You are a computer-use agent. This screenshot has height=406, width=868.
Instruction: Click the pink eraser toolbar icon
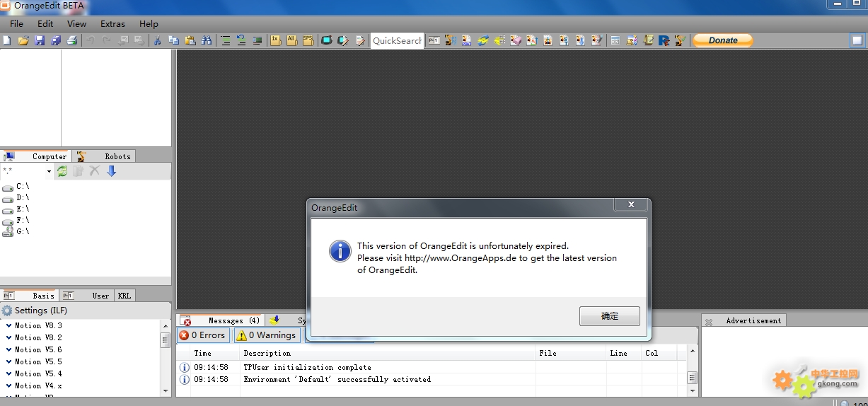(516, 40)
